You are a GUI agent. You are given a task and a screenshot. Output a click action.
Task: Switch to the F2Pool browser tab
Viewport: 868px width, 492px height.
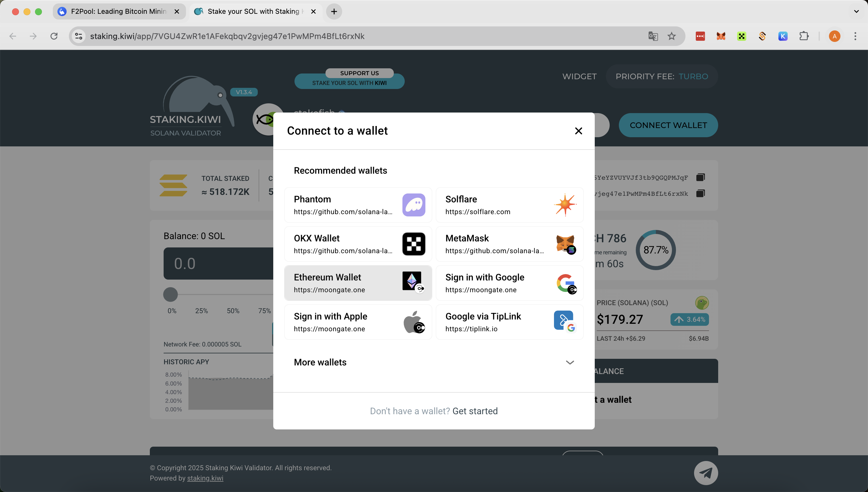click(118, 11)
